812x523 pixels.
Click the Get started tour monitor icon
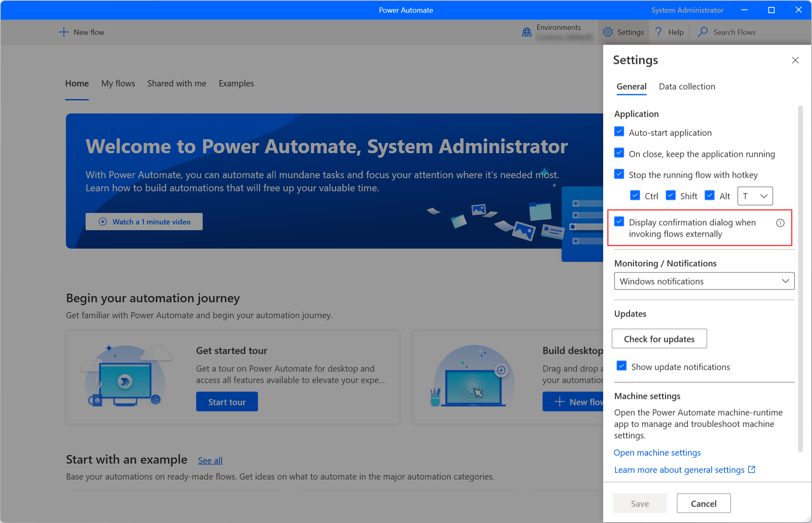click(x=125, y=376)
